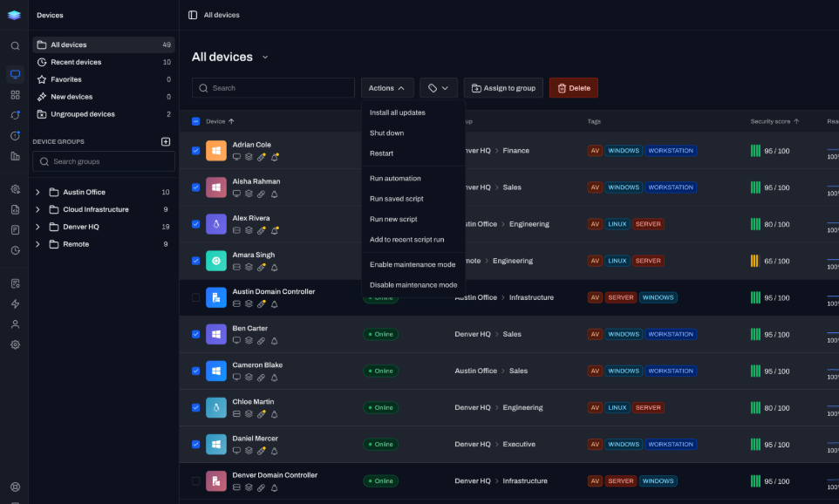
Task: Click the Search groups input field
Action: click(x=103, y=161)
